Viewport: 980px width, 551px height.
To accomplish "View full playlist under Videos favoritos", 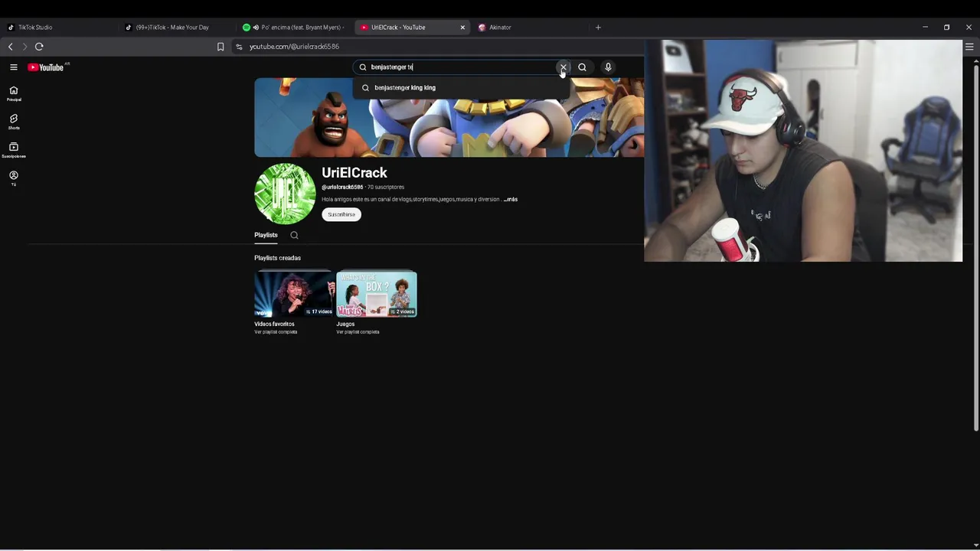I will coord(276,332).
